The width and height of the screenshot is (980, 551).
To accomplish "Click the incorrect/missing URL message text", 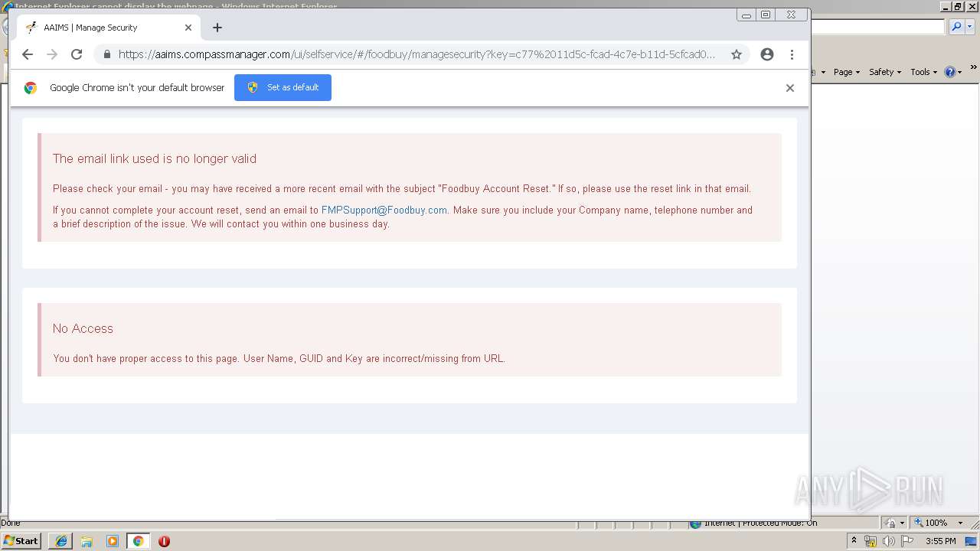I will (x=279, y=358).
